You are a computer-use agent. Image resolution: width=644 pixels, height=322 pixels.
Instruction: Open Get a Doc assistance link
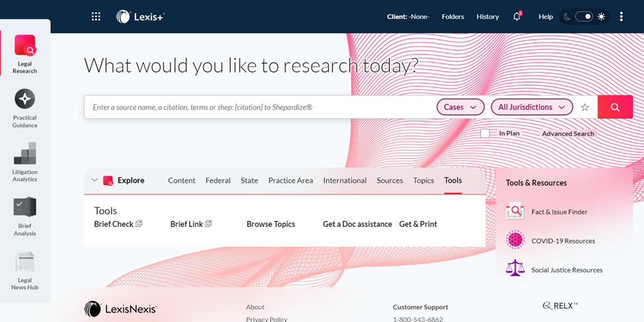(357, 224)
